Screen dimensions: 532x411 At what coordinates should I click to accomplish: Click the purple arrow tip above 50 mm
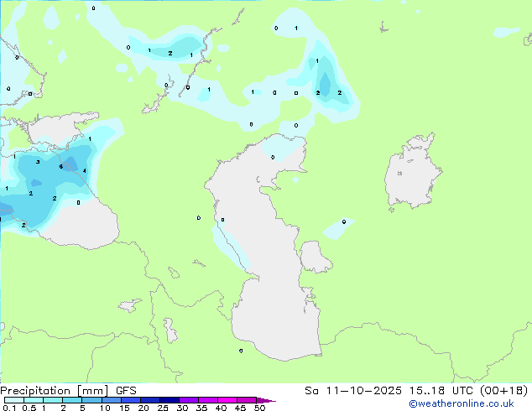(266, 400)
